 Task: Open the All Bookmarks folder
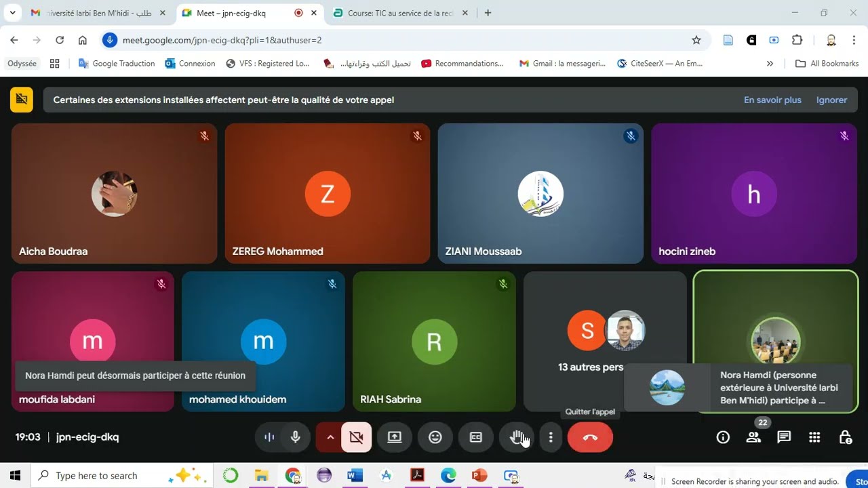pyautogui.click(x=827, y=63)
